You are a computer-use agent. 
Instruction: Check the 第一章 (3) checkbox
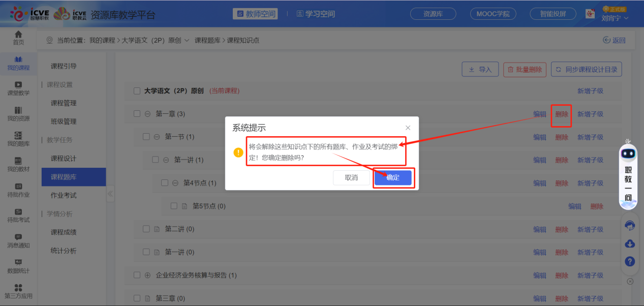(137, 113)
